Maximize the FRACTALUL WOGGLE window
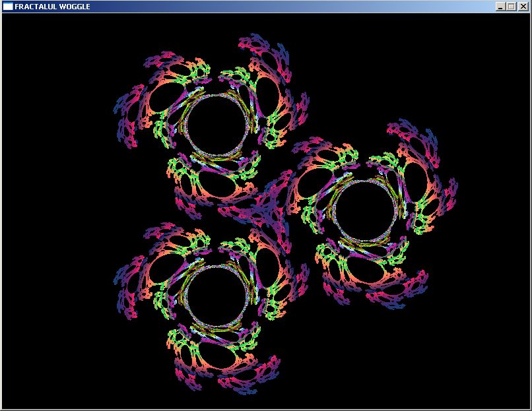532x411 pixels. coord(512,7)
